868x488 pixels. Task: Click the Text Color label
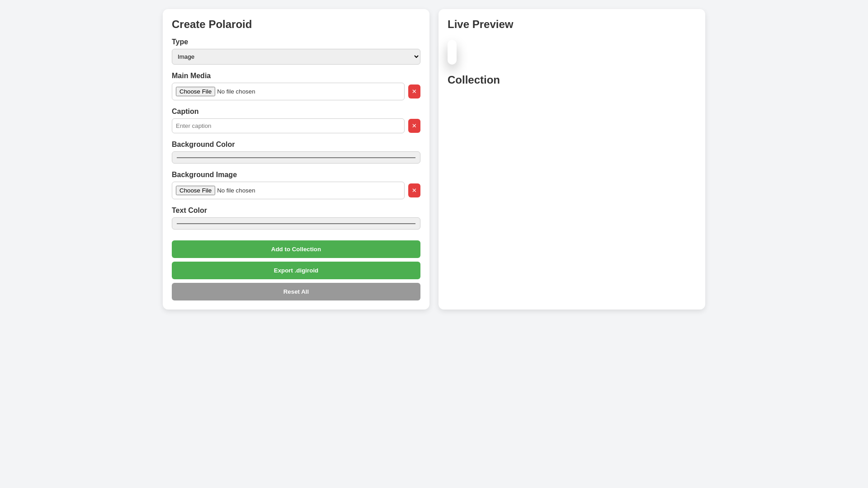[x=189, y=210]
